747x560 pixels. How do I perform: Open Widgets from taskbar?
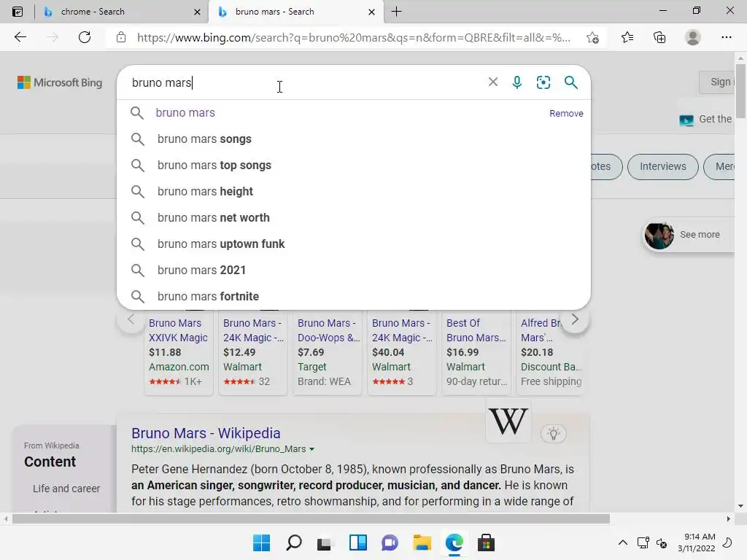click(357, 542)
